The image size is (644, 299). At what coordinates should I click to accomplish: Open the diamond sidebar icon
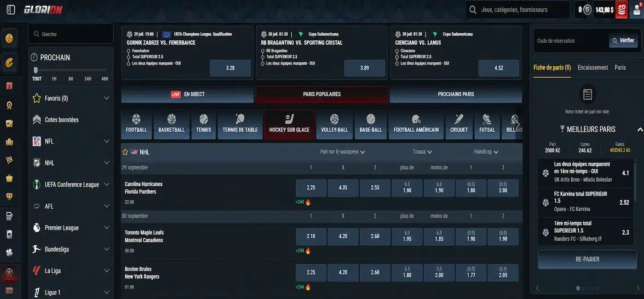pyautogui.click(x=9, y=196)
